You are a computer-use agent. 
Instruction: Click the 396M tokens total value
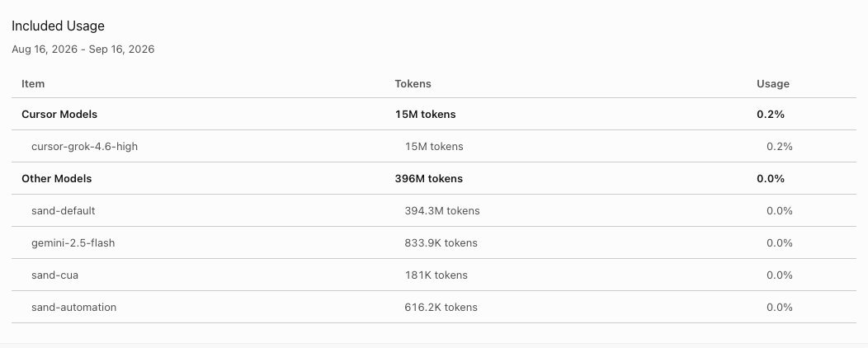428,179
